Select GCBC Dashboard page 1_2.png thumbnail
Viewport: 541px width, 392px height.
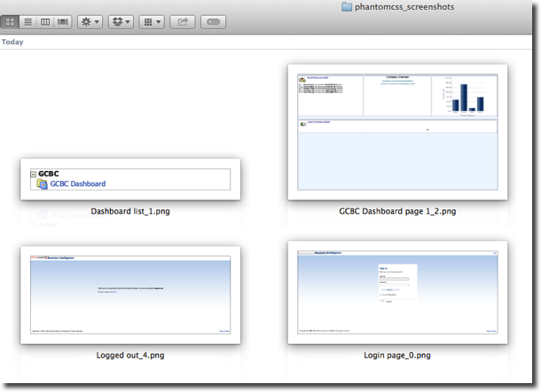[397, 132]
